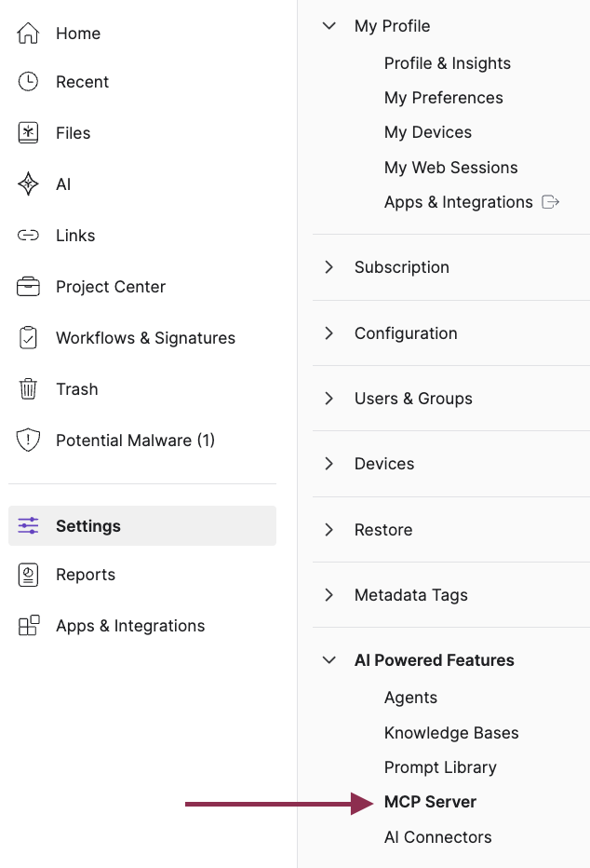Screen dimensions: 590x868
Task: Expand the Restore section chevron
Action: pos(329,529)
